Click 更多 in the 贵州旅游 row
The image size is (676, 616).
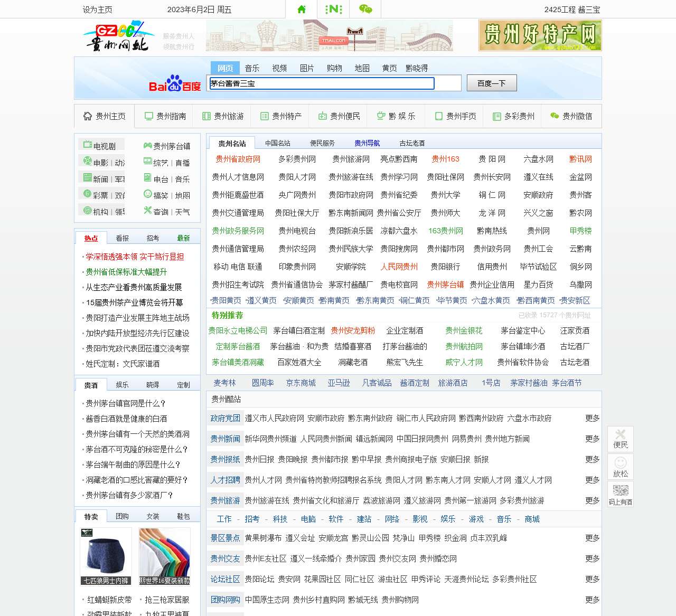point(593,500)
